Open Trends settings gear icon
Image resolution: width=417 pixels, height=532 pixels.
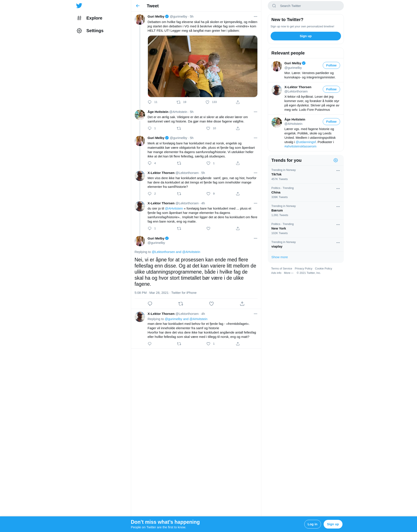tap(336, 160)
